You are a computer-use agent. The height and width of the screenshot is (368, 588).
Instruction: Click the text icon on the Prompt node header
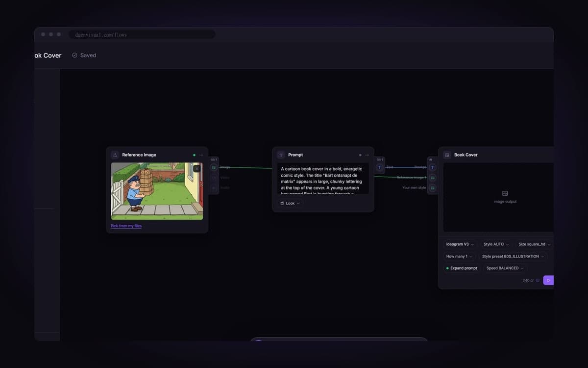281,155
